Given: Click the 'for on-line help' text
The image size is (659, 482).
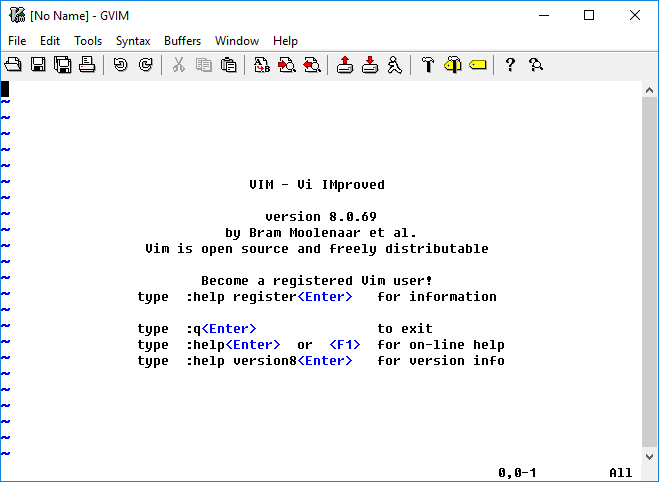Looking at the screenshot, I should (x=441, y=345).
